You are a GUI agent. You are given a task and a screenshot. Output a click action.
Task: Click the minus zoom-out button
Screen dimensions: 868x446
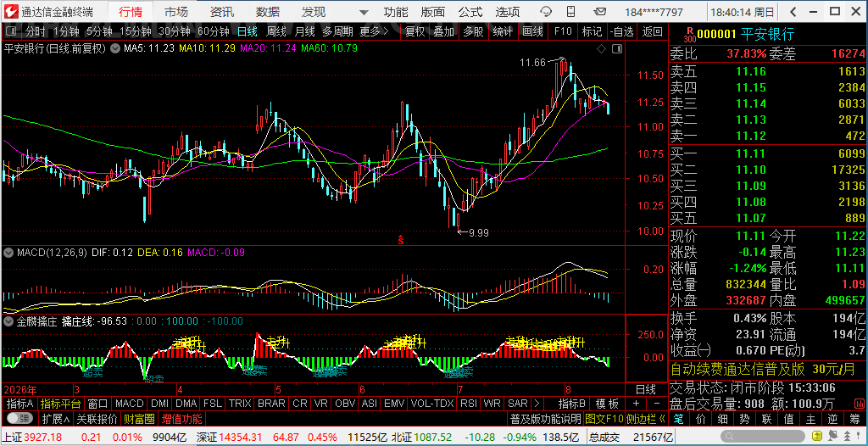656,404
